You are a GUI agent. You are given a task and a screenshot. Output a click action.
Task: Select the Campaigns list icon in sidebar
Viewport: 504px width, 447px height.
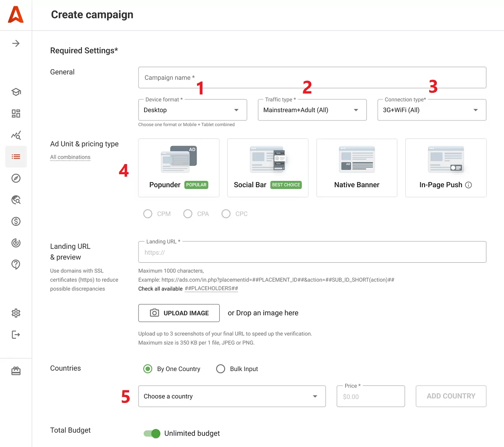pos(16,157)
